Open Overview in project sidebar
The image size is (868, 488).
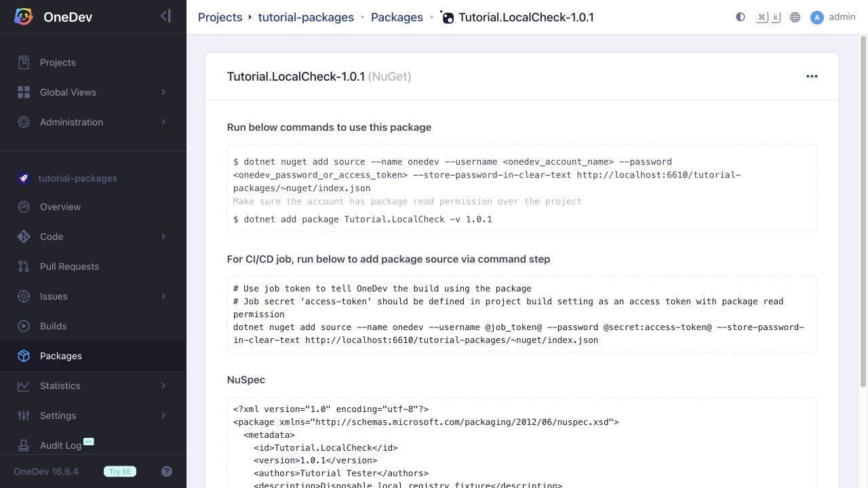click(93, 207)
